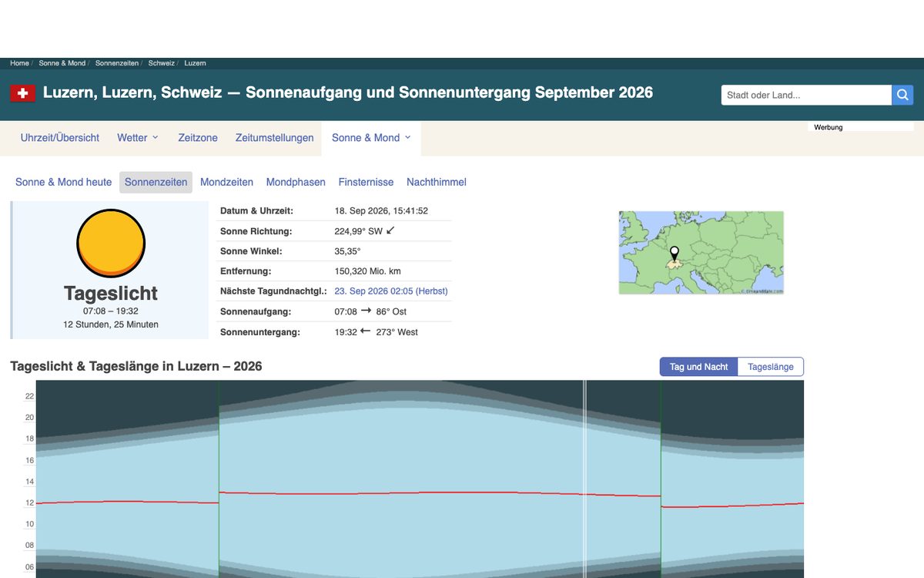Screen dimensions: 924x578
Task: Click the sun direction SW arrow
Action: 390,230
